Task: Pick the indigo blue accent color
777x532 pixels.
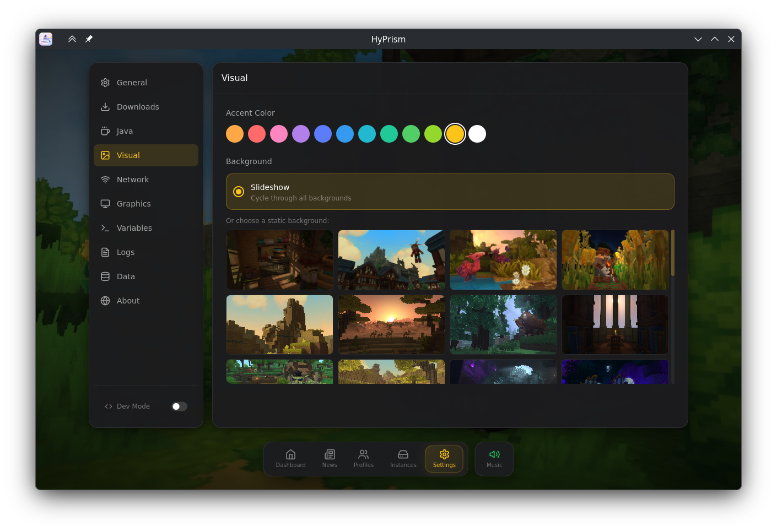Action: pos(323,134)
